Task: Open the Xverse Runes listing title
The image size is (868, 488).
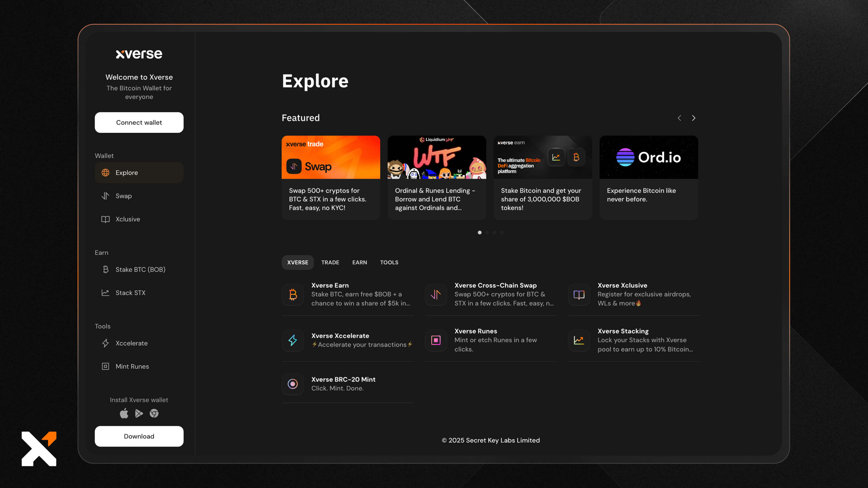Action: (476, 331)
